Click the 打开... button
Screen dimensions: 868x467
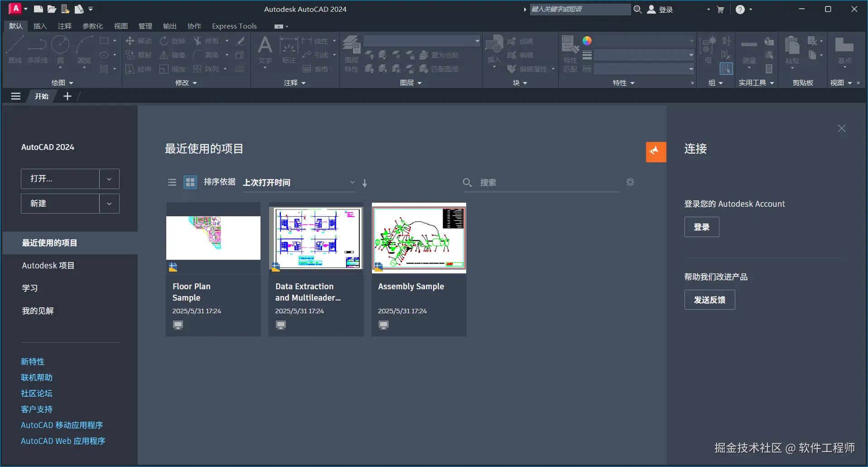point(60,179)
